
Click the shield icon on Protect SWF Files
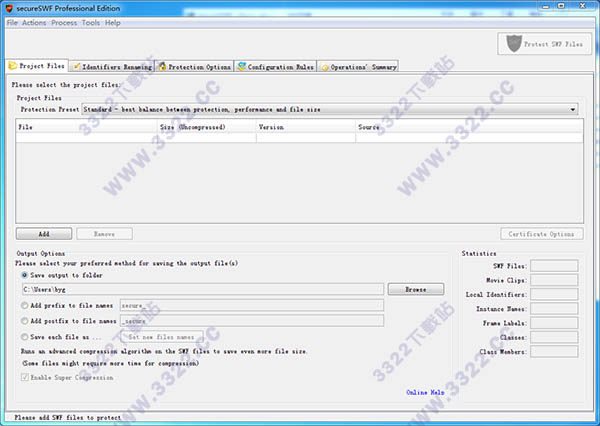[514, 43]
